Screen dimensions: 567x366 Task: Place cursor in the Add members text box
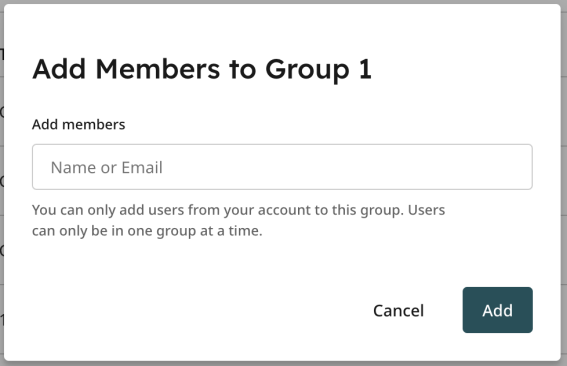pos(282,167)
